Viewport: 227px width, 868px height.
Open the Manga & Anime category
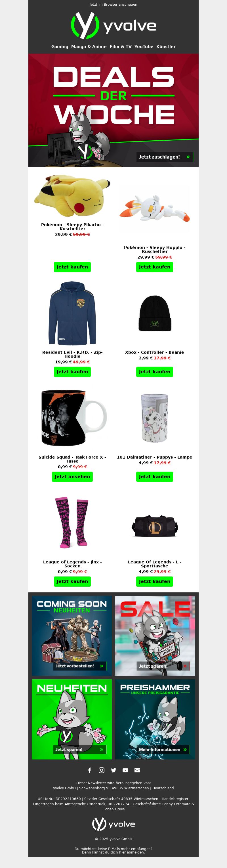pos(89,47)
